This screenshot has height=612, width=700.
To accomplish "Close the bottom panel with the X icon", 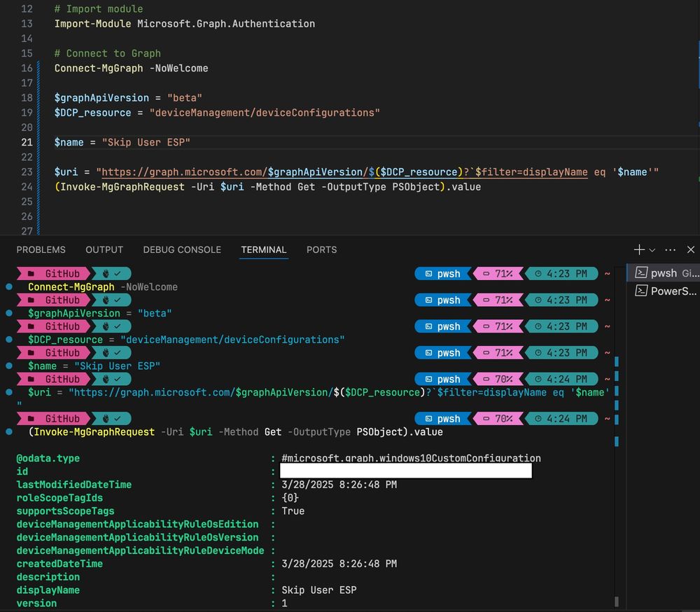I will tap(691, 250).
